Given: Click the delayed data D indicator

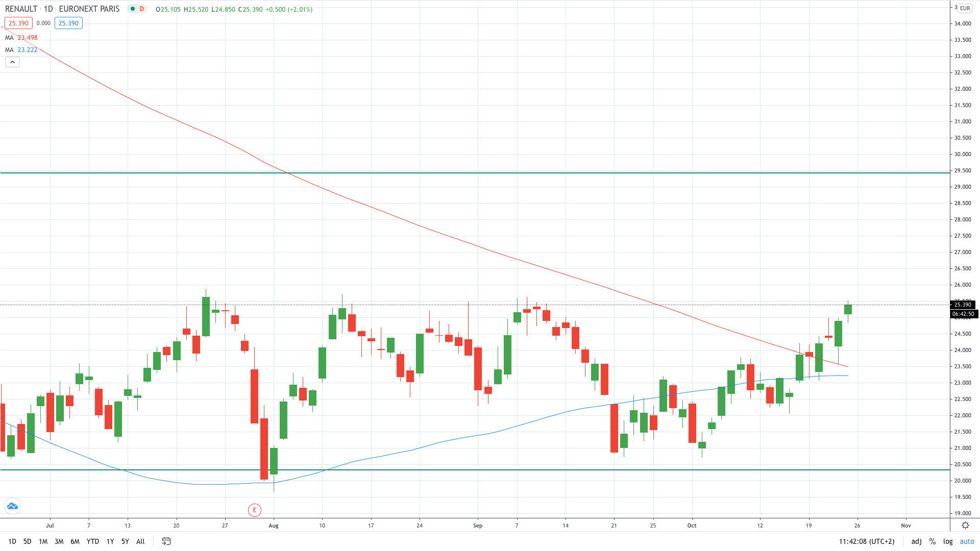Looking at the screenshot, I should [x=142, y=9].
